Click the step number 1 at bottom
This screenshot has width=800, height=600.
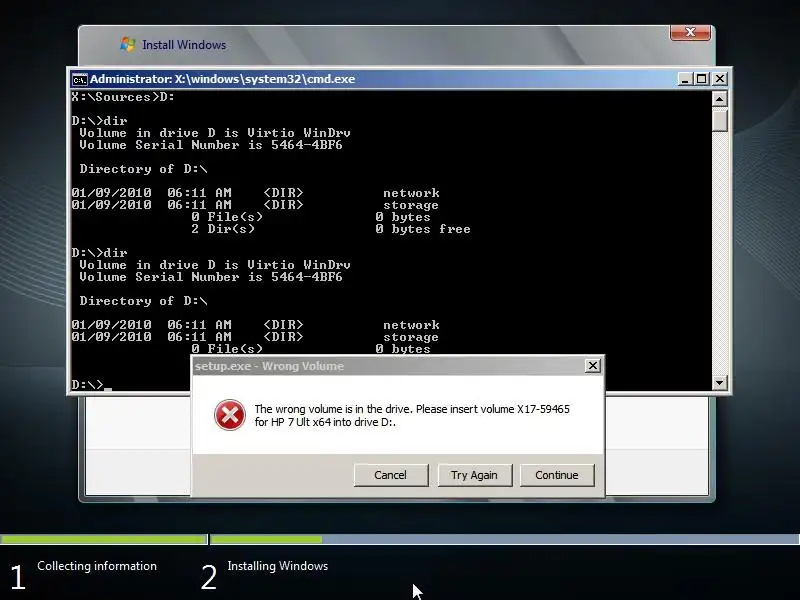point(18,578)
